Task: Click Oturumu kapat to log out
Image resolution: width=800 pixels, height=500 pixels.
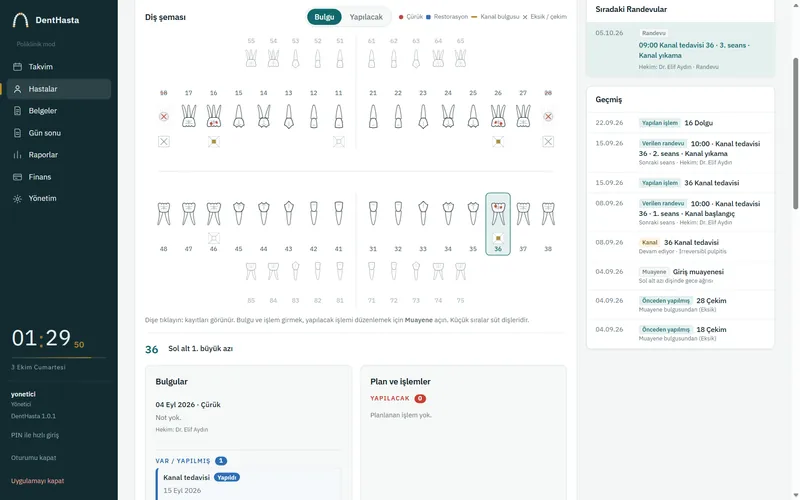Action: [x=34, y=458]
